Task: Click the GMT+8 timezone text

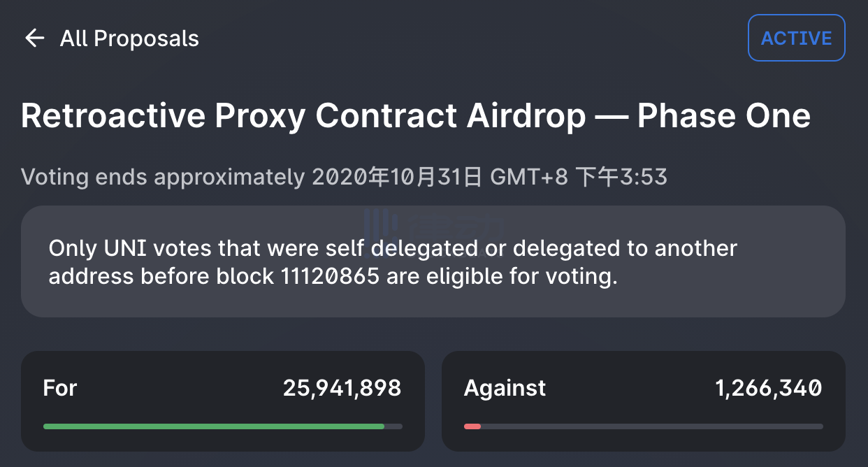Action: click(x=529, y=177)
